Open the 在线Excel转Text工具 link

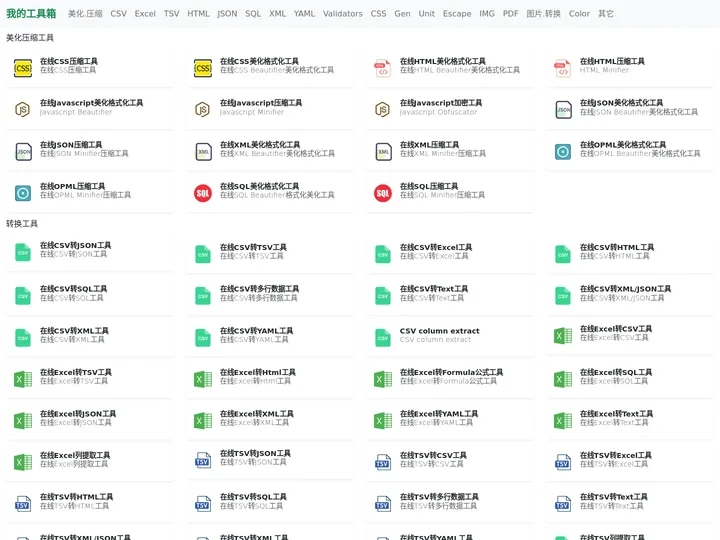tap(616, 414)
